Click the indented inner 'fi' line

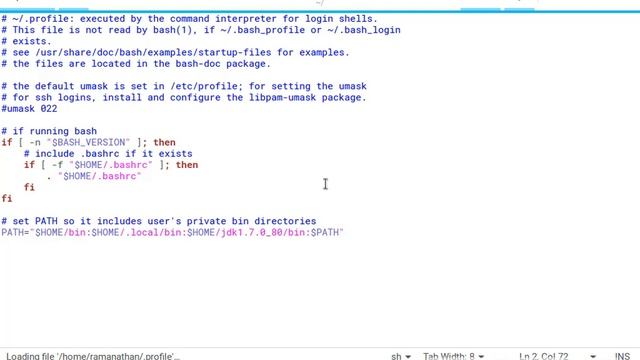(x=29, y=187)
